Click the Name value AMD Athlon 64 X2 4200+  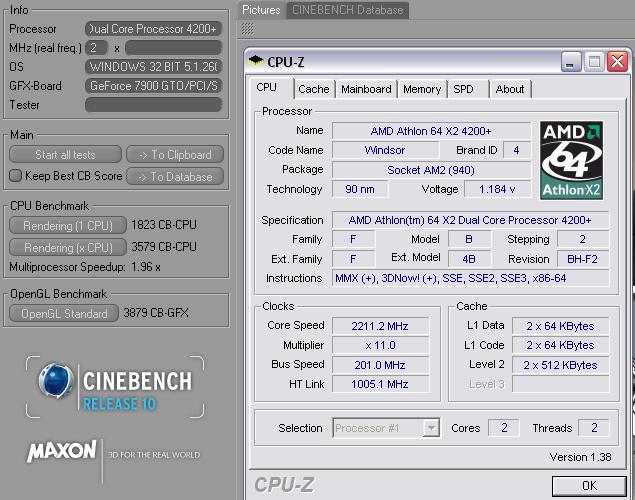(x=431, y=131)
